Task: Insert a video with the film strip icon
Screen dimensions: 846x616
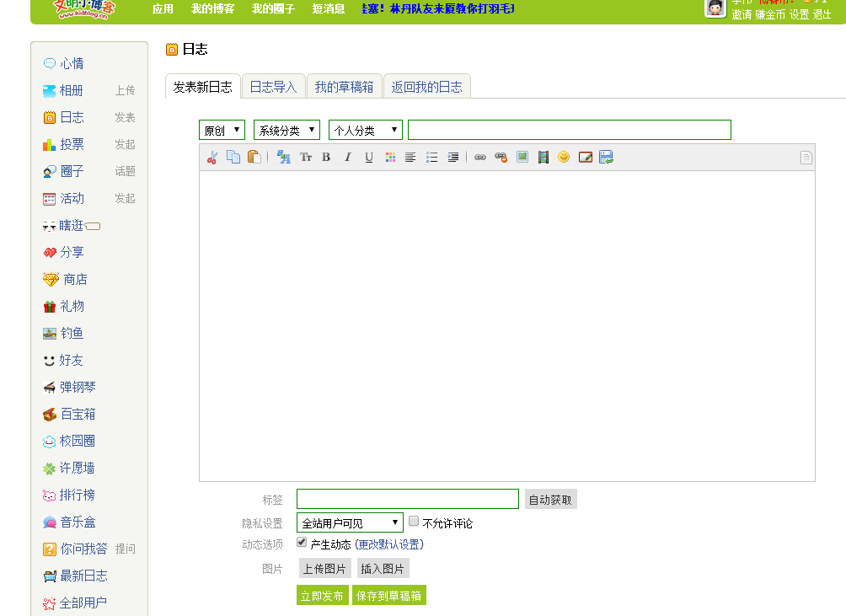Action: coord(543,157)
